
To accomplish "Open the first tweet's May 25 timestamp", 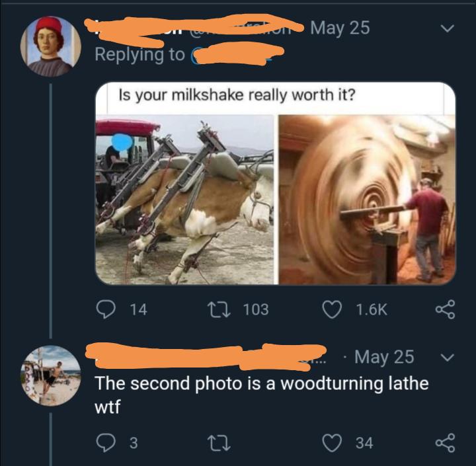I will coord(340,28).
